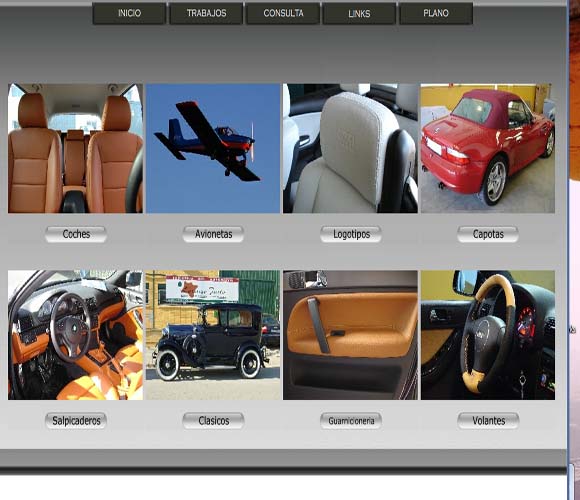Open the INICIO menu item

tap(129, 14)
